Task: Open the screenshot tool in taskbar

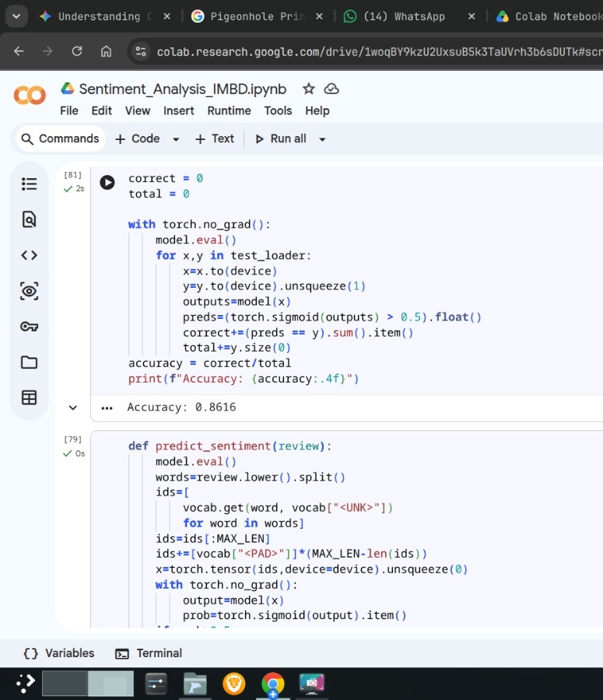Action: point(311,684)
